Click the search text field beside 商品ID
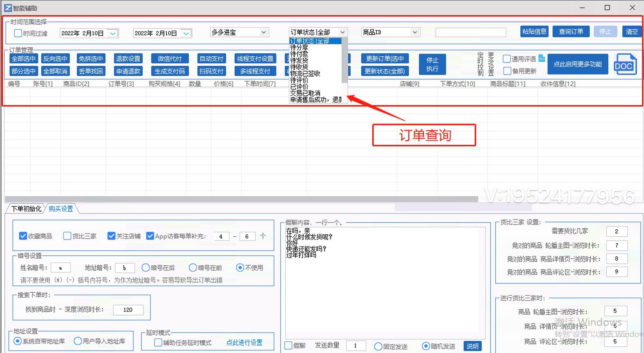 471,32
